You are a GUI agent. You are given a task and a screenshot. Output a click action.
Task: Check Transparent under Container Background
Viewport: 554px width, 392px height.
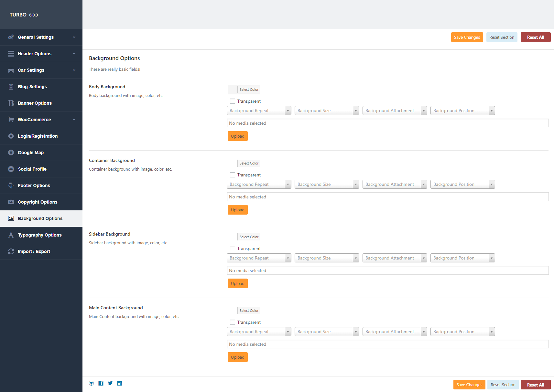233,175
